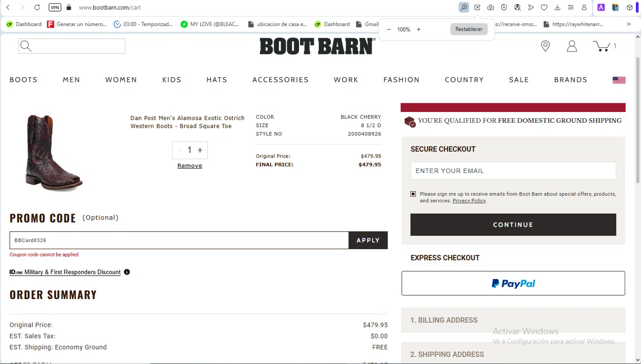The width and height of the screenshot is (641, 364).
Task: Increase boot quantity with plus
Action: tap(200, 150)
